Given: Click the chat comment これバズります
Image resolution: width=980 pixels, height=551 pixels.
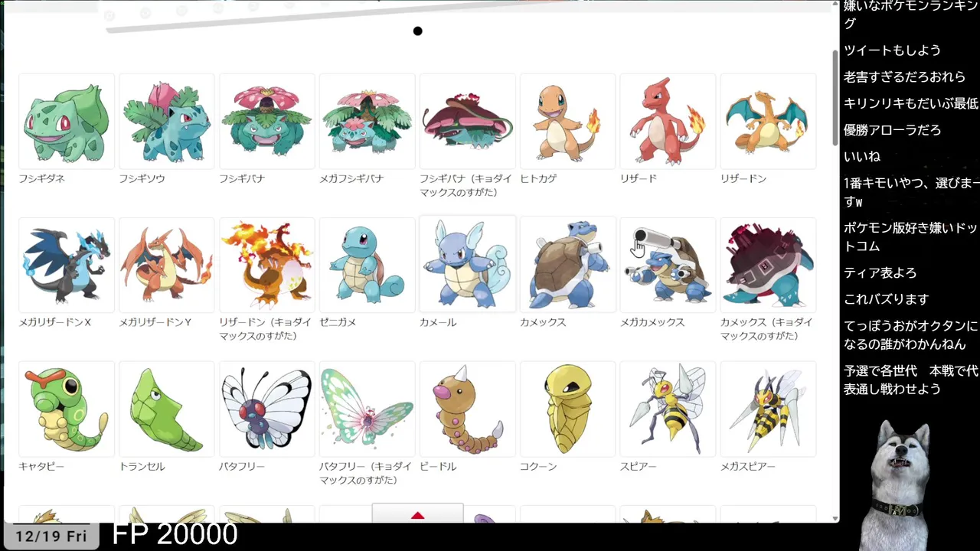Looking at the screenshot, I should (886, 298).
